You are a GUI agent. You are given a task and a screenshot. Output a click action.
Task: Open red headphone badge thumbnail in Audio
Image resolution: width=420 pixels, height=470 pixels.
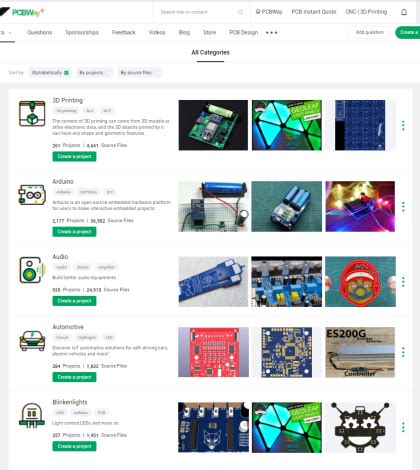360,282
